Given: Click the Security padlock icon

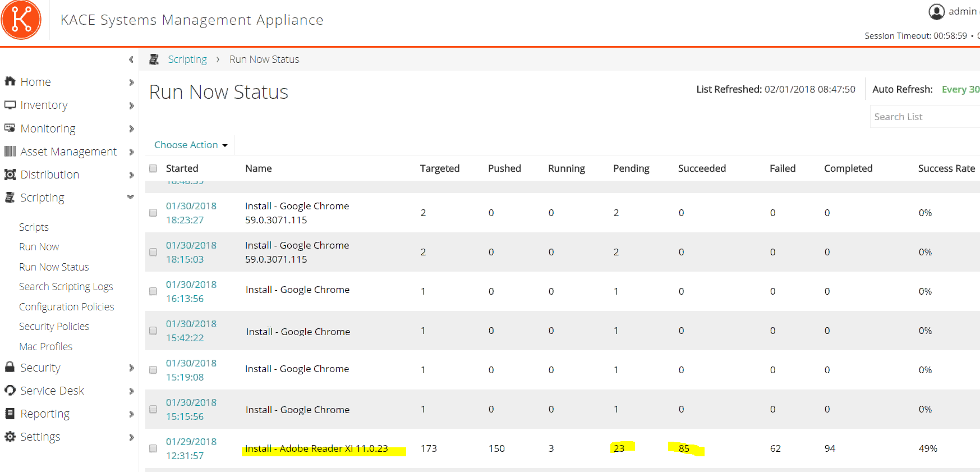Looking at the screenshot, I should click(10, 367).
